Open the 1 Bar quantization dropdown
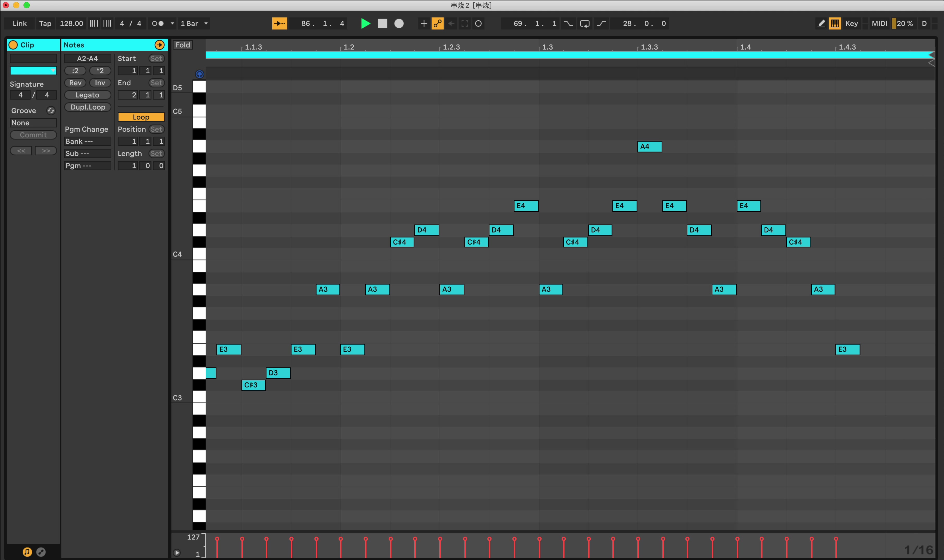 pos(194,23)
